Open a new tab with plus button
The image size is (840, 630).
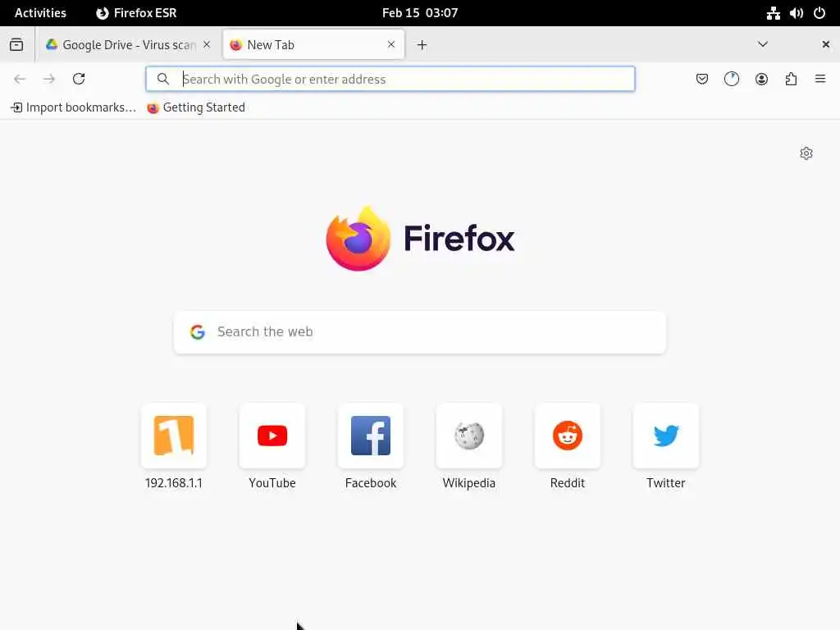point(422,45)
